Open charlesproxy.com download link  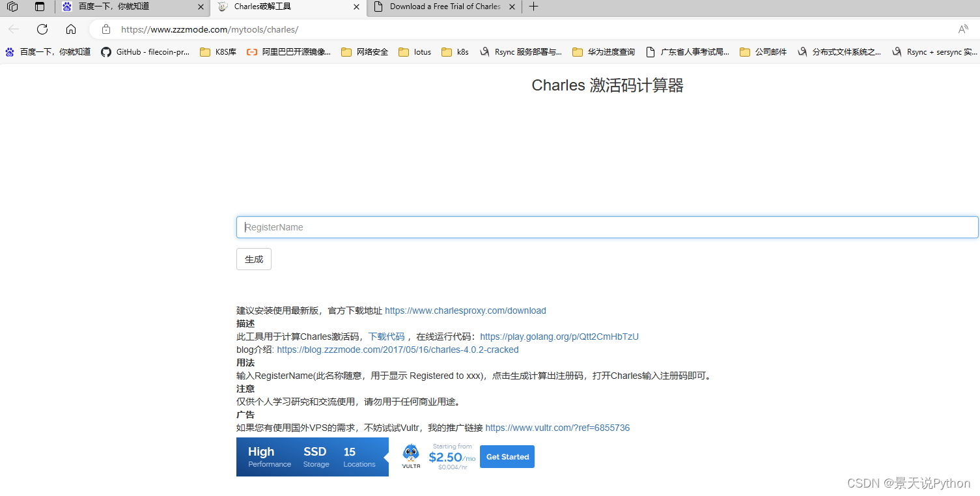[x=466, y=310]
